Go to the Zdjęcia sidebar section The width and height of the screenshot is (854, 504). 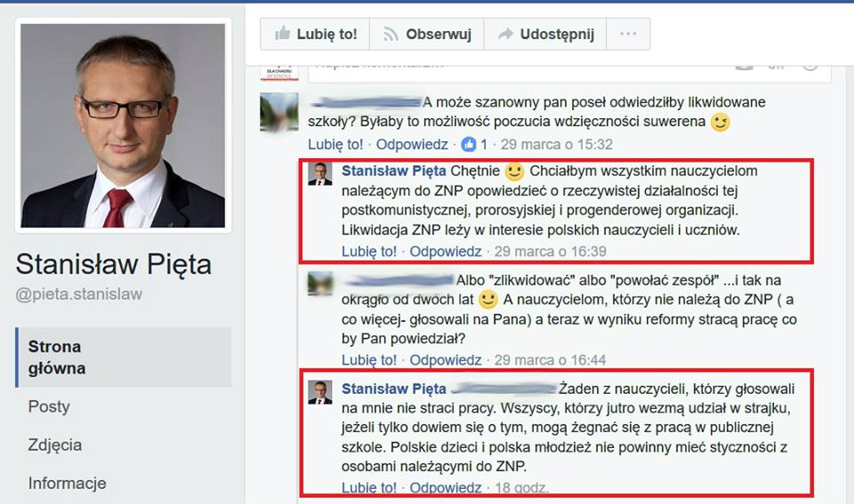tap(55, 444)
